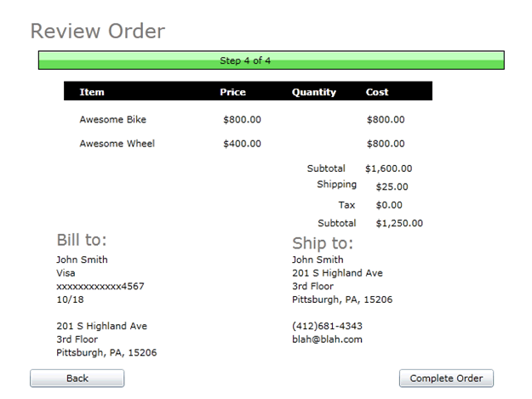Image resolution: width=532 pixels, height=399 pixels.
Task: Click the $400.00 wheel price
Action: (243, 144)
